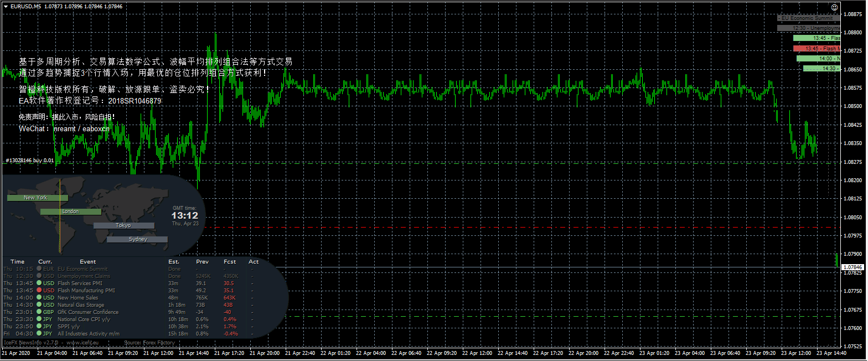The height and width of the screenshot is (361, 868).
Task: Click the red 13:45 Flash news label
Action: pos(817,49)
